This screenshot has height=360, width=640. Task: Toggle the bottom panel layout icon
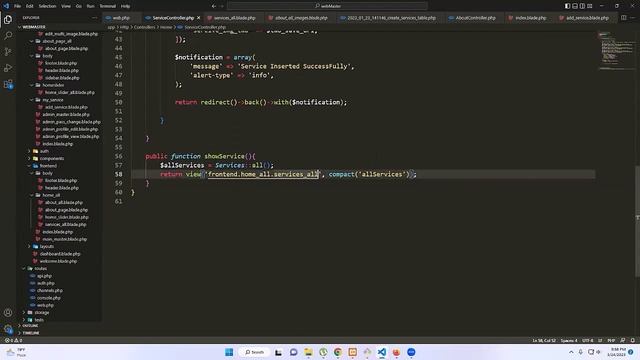click(x=575, y=6)
